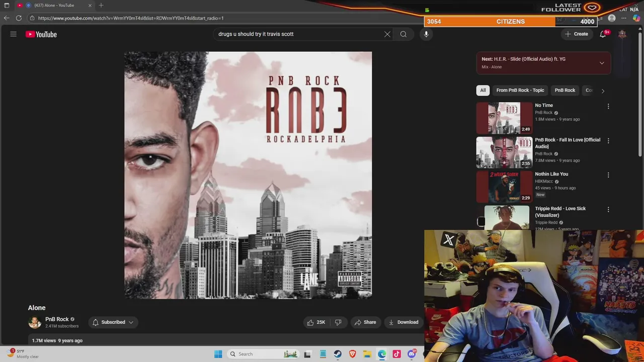Select the Alone - YouTube browser tab
Screen dimensions: 644x362
coord(54,6)
